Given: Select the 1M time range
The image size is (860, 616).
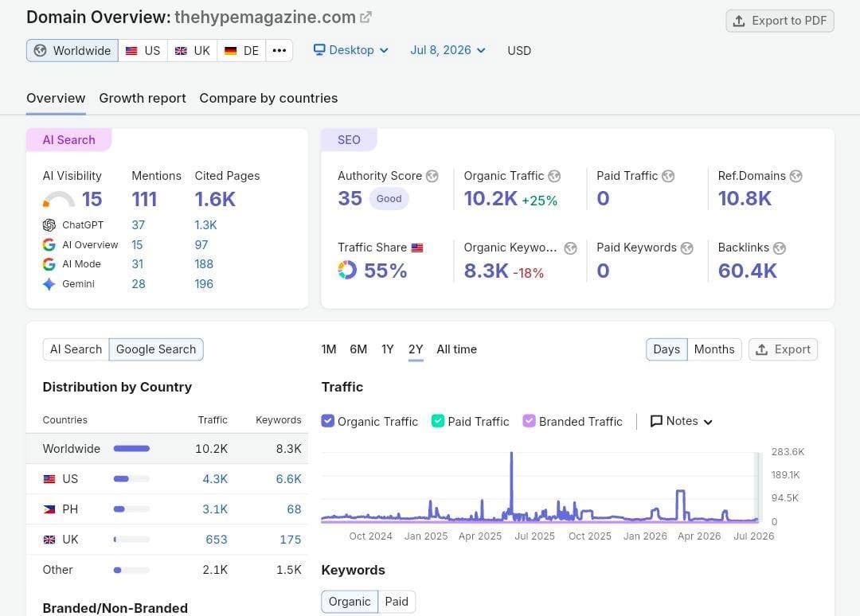Looking at the screenshot, I should point(329,349).
